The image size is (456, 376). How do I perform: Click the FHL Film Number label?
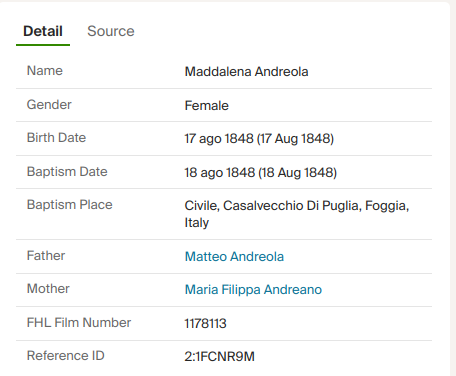coord(79,323)
